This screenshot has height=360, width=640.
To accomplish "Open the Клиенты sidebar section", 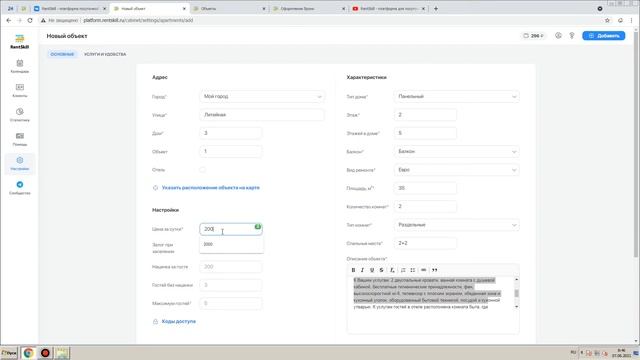I will tap(20, 90).
